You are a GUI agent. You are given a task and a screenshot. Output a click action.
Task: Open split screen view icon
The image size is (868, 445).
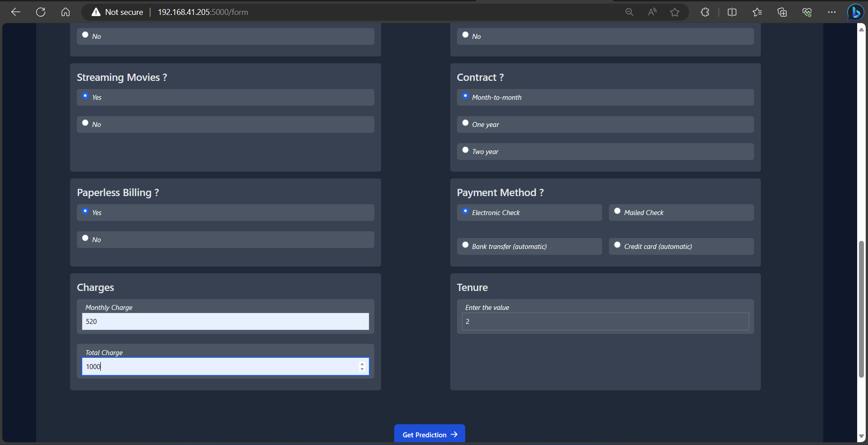point(732,12)
